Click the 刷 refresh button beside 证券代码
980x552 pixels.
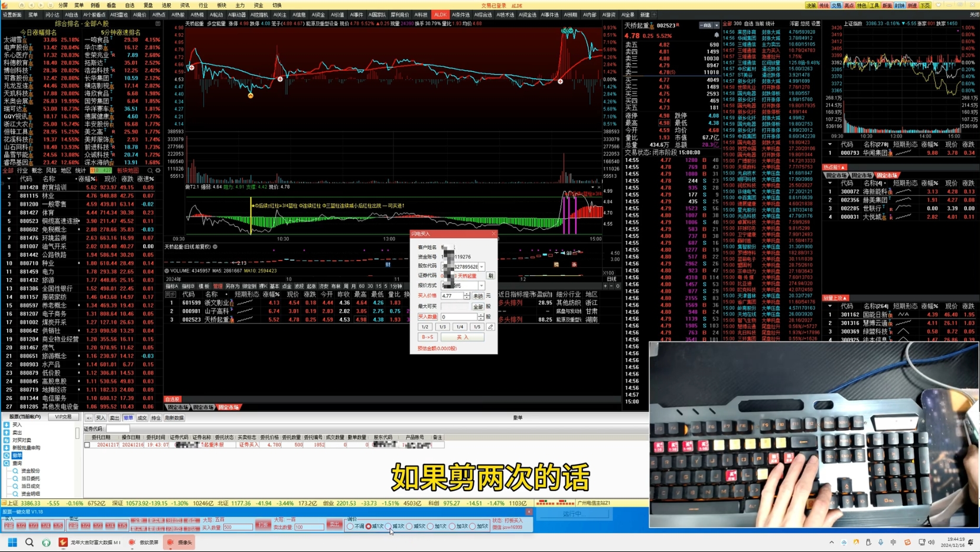click(490, 276)
